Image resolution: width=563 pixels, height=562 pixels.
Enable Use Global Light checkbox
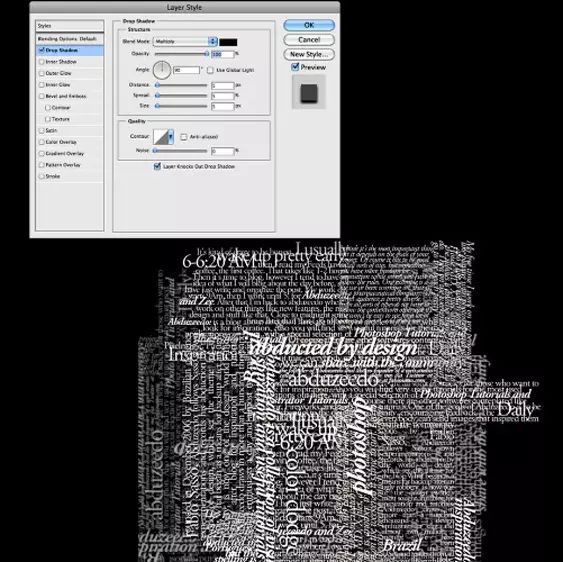coord(210,70)
